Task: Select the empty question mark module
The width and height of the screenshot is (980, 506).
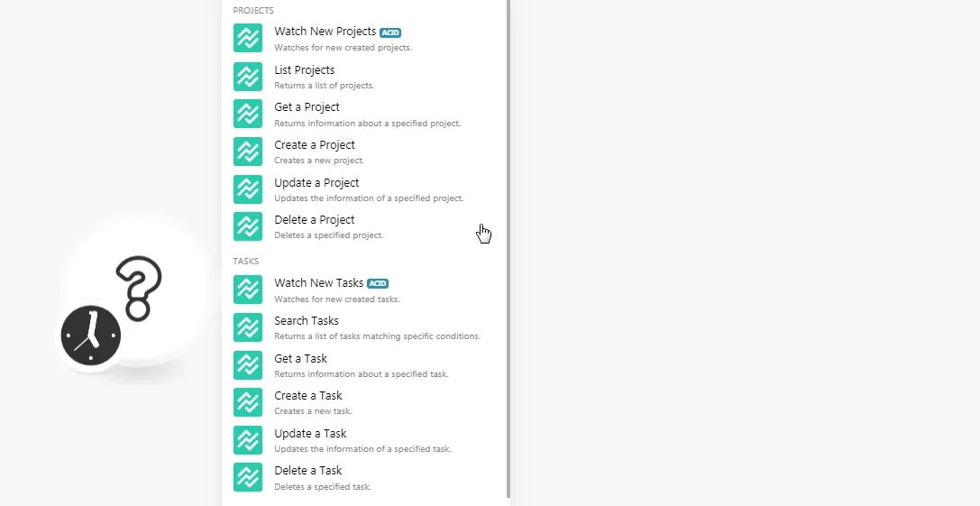Action: coord(139,289)
